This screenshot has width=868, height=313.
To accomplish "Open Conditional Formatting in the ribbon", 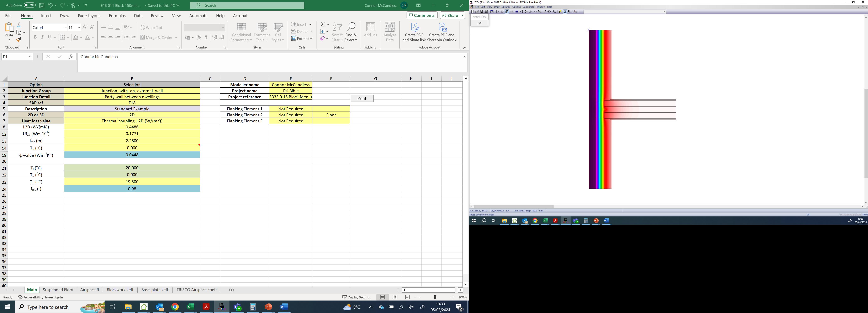I will (x=241, y=32).
